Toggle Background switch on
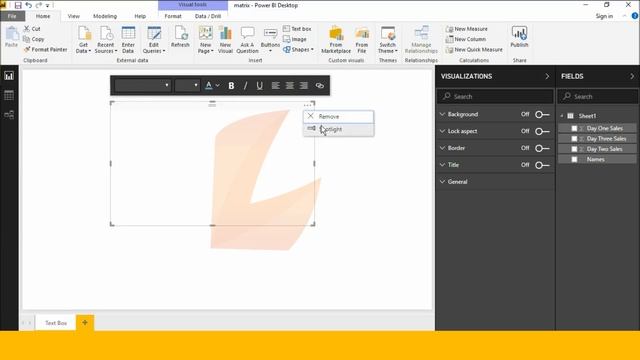 (x=542, y=115)
